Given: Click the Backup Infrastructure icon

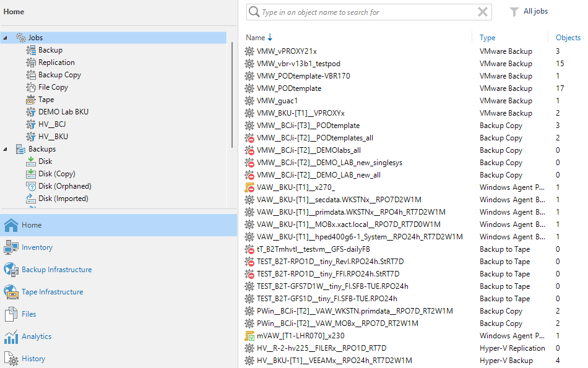Looking at the screenshot, I should 11,270.
